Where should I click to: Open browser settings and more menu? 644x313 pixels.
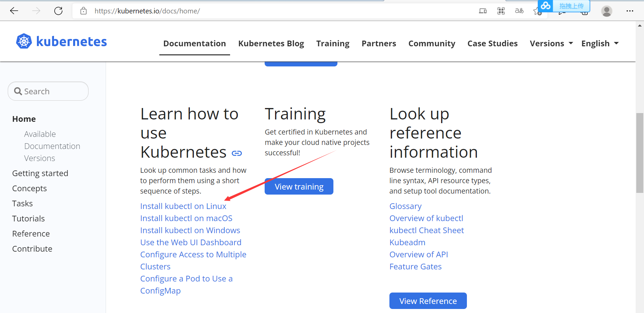coord(630,11)
